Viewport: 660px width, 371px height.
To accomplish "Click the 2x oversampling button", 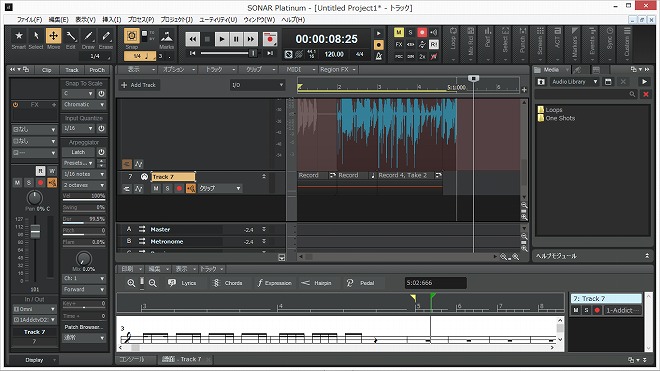I will pyautogui.click(x=422, y=56).
